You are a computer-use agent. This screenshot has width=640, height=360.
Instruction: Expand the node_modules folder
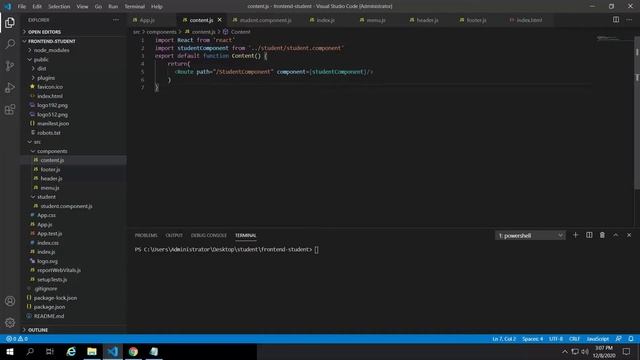(51, 50)
